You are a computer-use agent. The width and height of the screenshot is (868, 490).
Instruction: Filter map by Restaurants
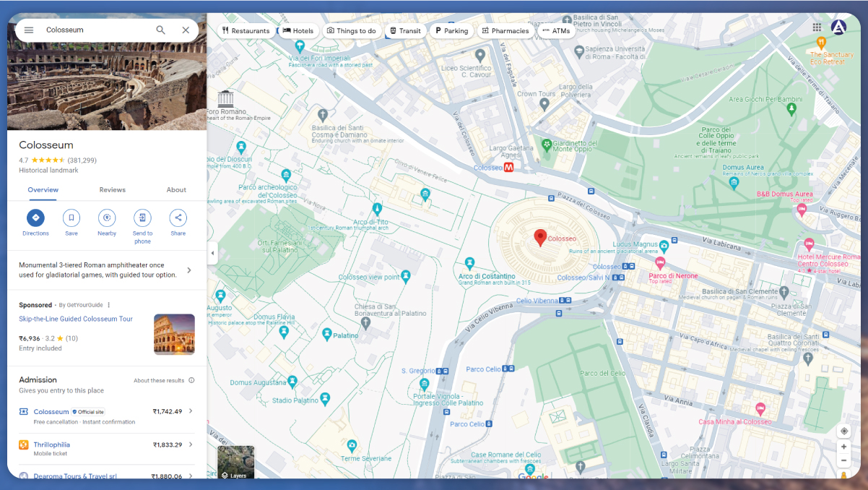247,31
